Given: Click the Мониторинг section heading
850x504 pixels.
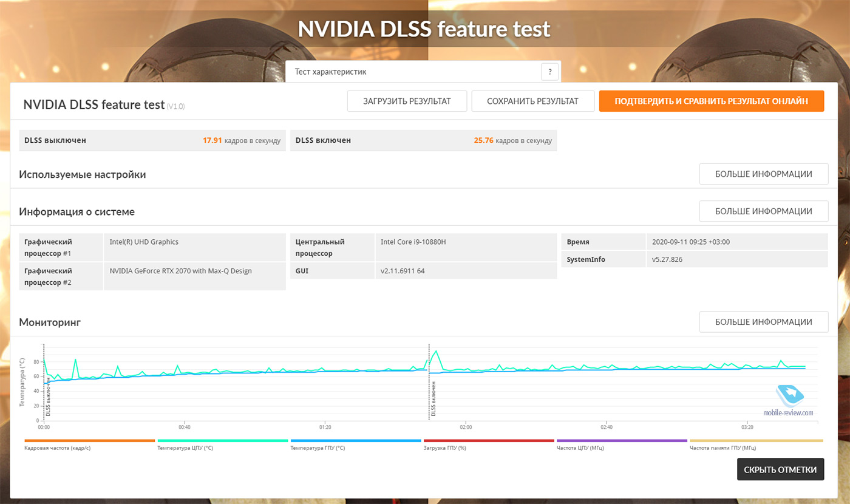Looking at the screenshot, I should click(x=50, y=322).
